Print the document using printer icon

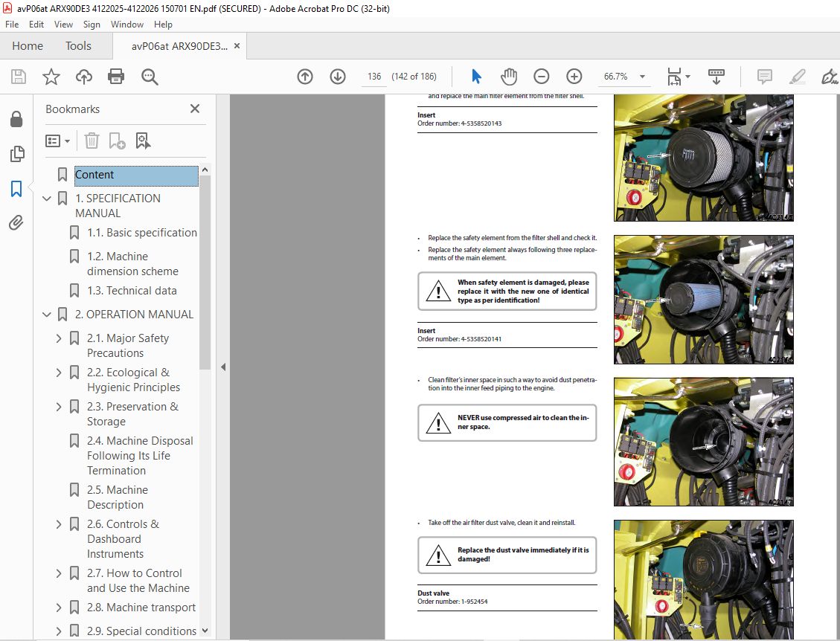tap(116, 77)
